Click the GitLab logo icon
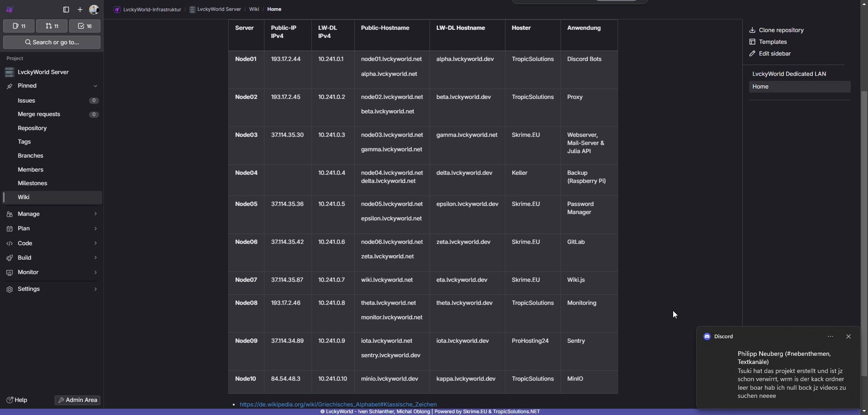This screenshot has height=415, width=868. click(9, 9)
